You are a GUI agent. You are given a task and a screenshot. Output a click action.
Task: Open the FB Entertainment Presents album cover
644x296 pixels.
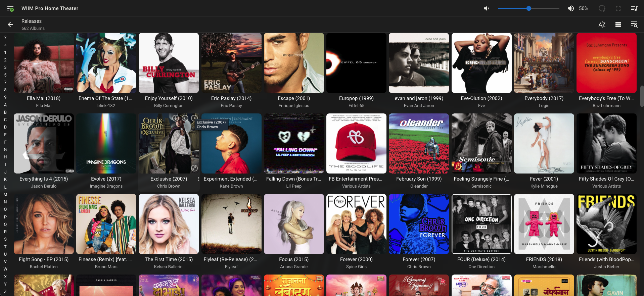pyautogui.click(x=356, y=143)
